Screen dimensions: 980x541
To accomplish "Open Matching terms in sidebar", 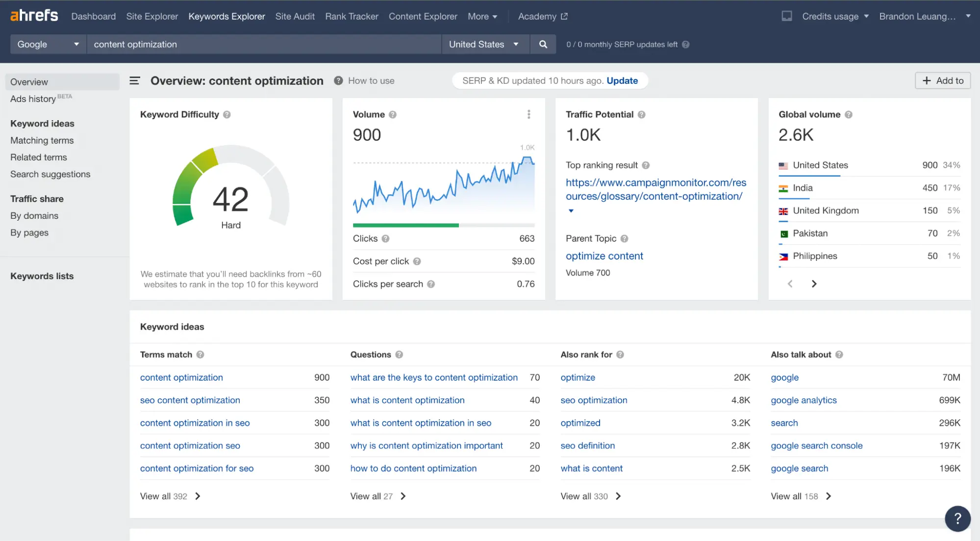I will point(42,140).
